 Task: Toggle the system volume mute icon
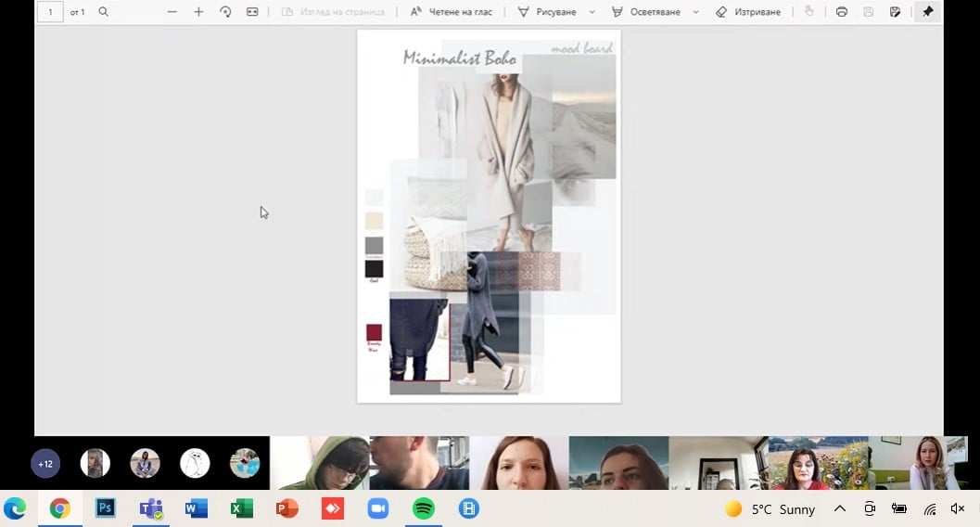(958, 508)
